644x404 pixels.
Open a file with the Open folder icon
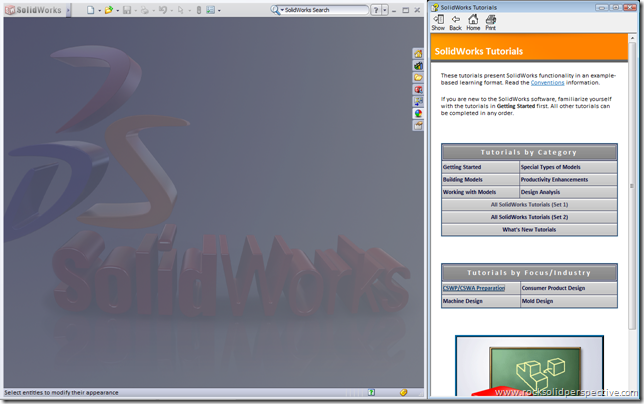point(108,10)
